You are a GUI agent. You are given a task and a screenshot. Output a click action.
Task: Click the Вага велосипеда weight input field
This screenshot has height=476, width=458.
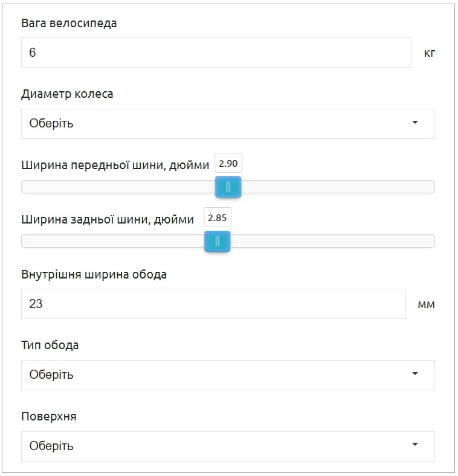coord(216,53)
